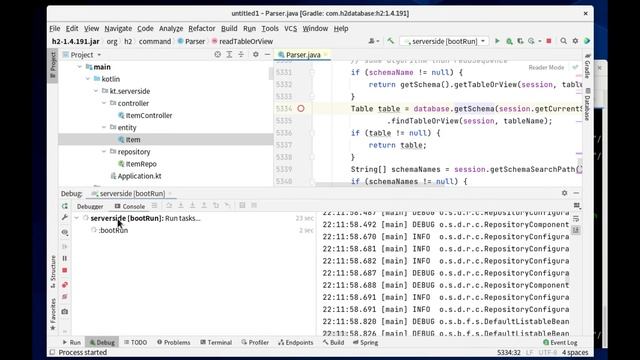Open Debug panel settings gear
This screenshot has width=640, height=360.
point(564,193)
